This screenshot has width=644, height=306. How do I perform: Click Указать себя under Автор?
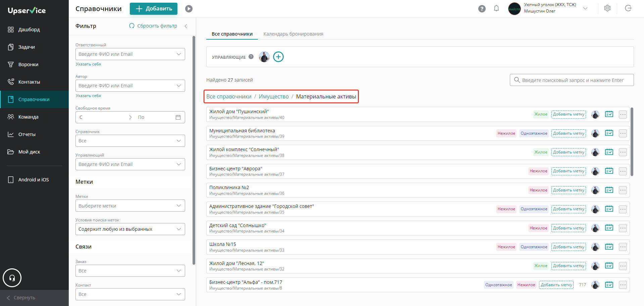pyautogui.click(x=88, y=96)
